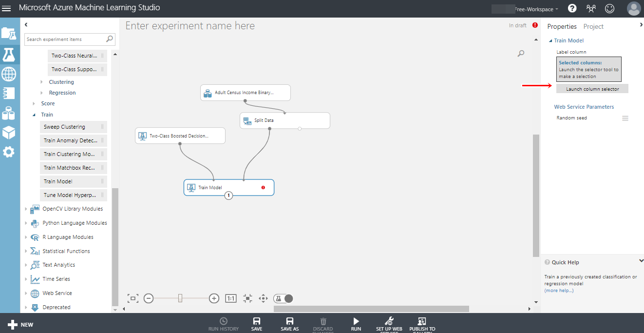Set zoom to actual size 1:1

coord(231,298)
